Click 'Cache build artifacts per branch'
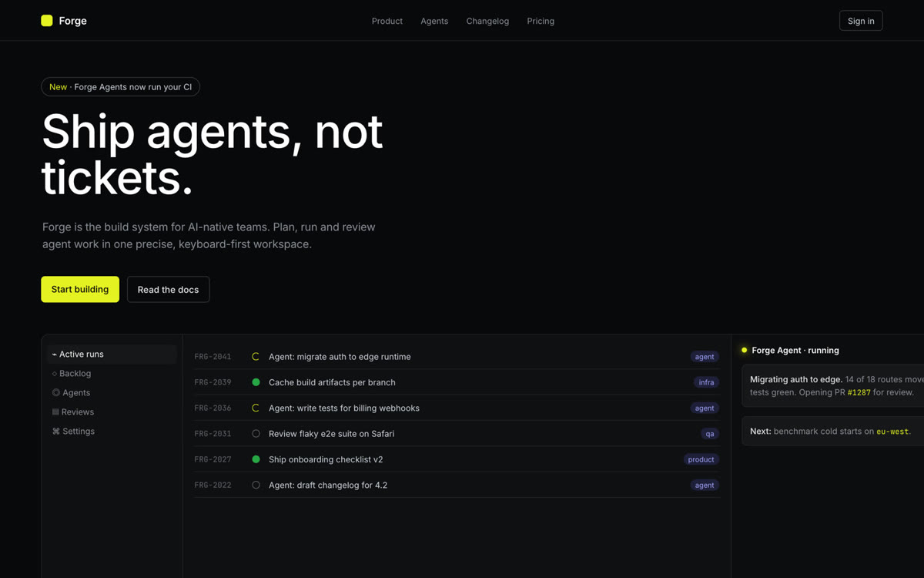Image resolution: width=924 pixels, height=578 pixels. click(332, 382)
